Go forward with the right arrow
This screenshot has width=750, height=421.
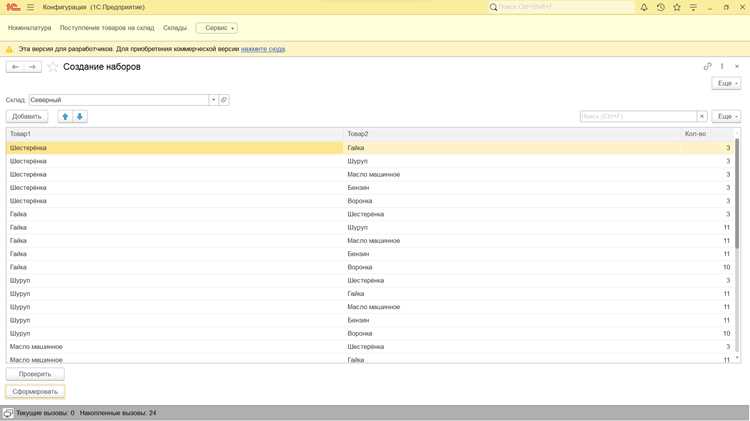(33, 67)
